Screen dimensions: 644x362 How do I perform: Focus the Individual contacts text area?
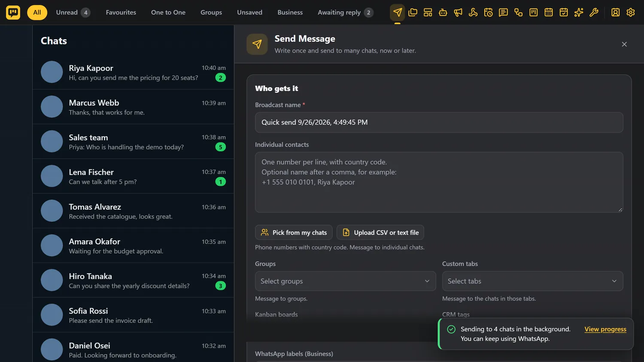439,182
